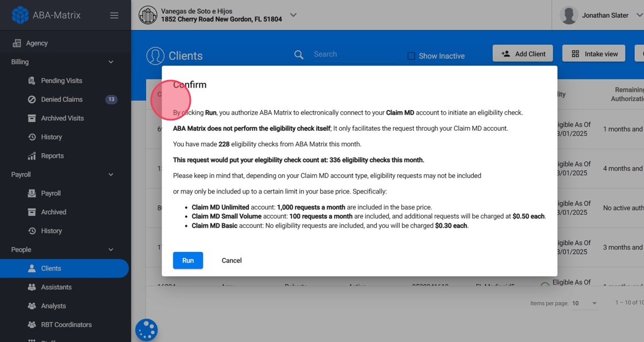
Task: Toggle the hamburger menu icon
Action: point(114,15)
